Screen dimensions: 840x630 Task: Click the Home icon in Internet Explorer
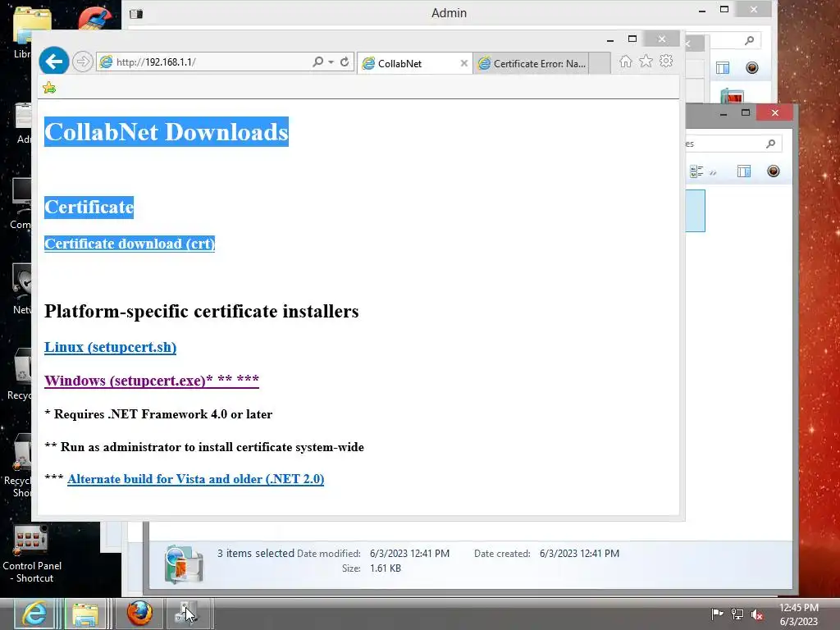(625, 61)
